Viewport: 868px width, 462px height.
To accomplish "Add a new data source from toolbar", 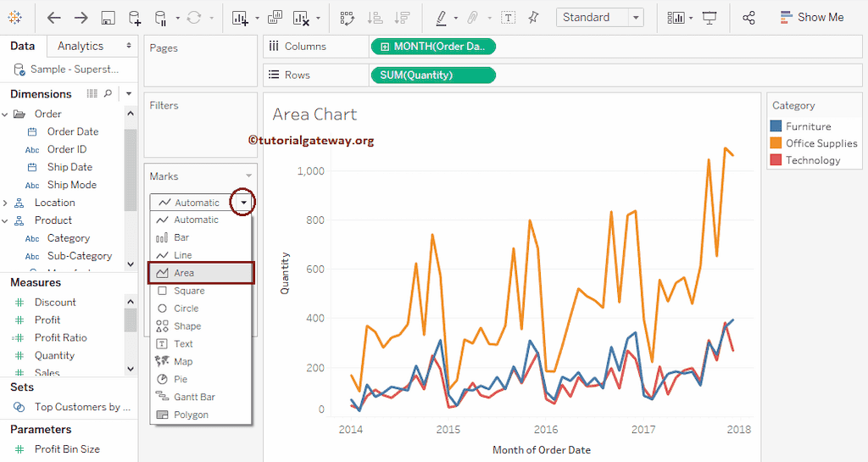I will tap(135, 18).
